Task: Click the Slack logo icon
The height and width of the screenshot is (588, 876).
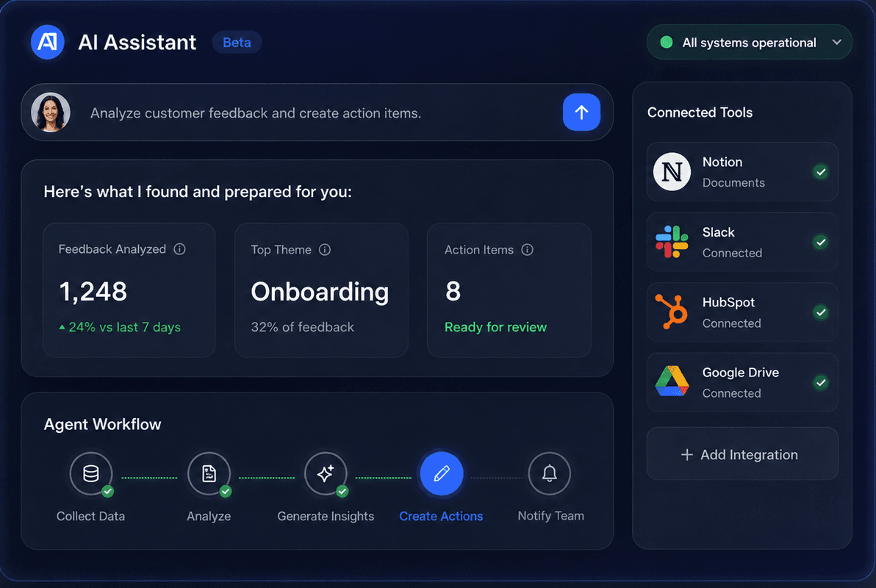Action: 672,242
